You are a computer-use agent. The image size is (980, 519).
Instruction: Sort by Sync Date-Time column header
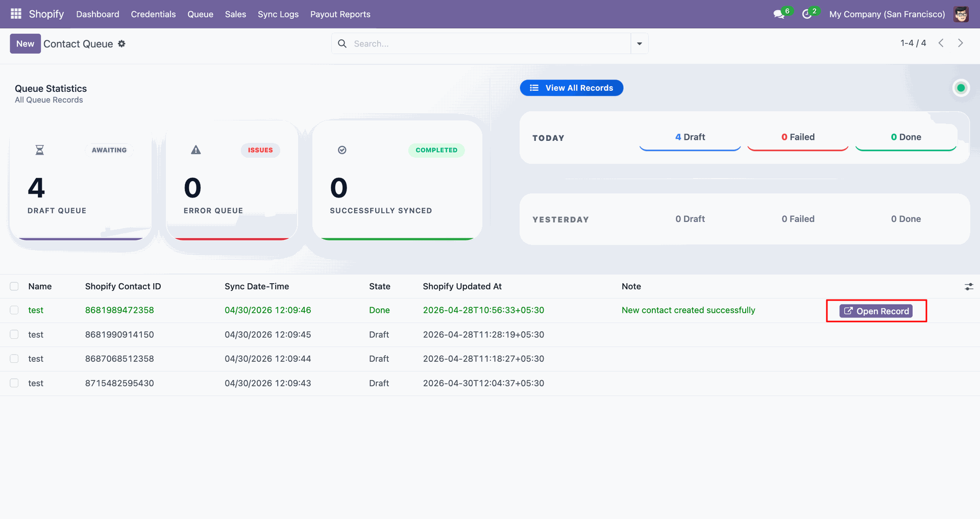click(257, 286)
